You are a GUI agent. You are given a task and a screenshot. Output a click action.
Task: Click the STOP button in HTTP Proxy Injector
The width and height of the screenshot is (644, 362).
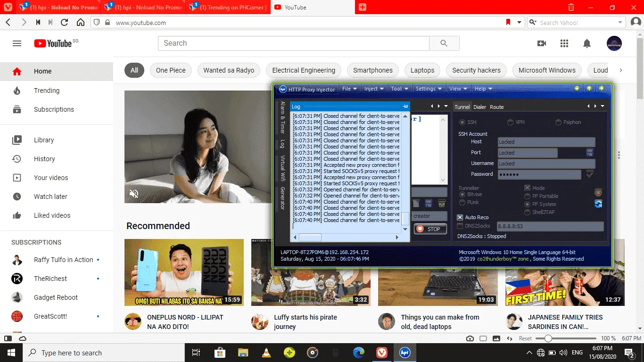coord(430,229)
